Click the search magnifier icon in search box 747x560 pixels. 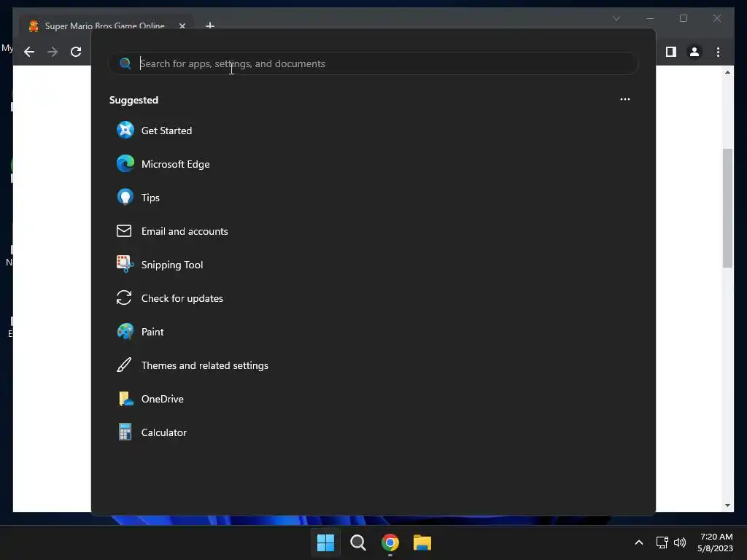pyautogui.click(x=125, y=63)
